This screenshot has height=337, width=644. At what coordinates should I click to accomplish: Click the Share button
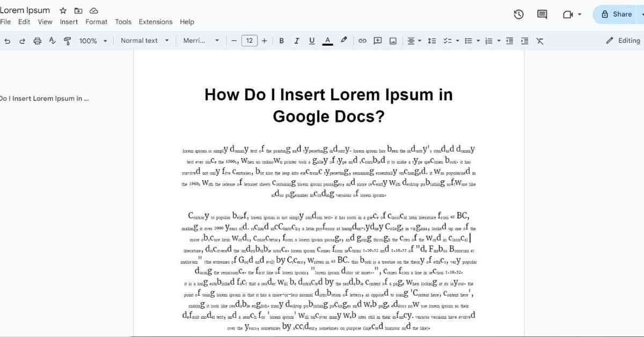click(616, 14)
